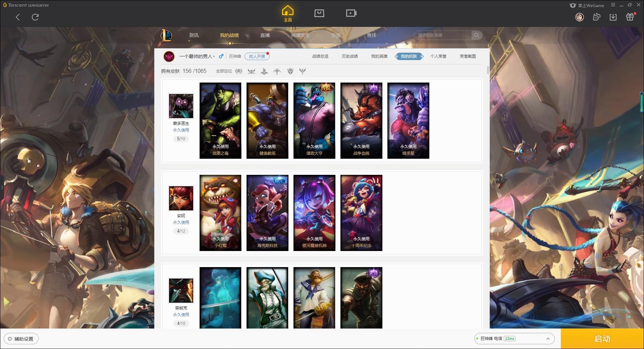Viewport: 644px width, 349px height.
Task: Click the player name 一个最帅的男人丶
Action: 197,56
